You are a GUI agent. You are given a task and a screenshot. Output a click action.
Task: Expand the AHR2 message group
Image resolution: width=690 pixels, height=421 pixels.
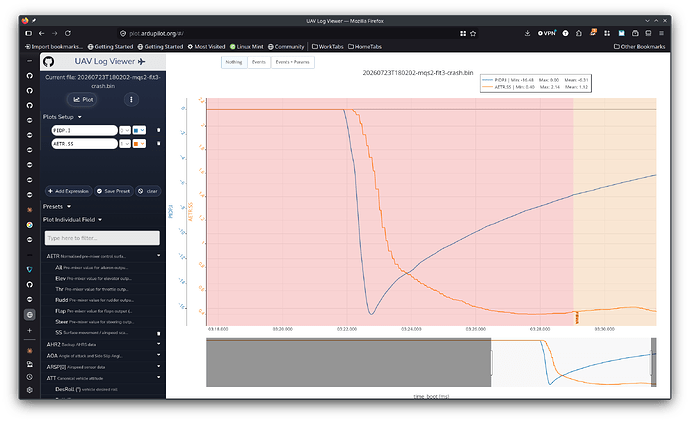coord(103,344)
